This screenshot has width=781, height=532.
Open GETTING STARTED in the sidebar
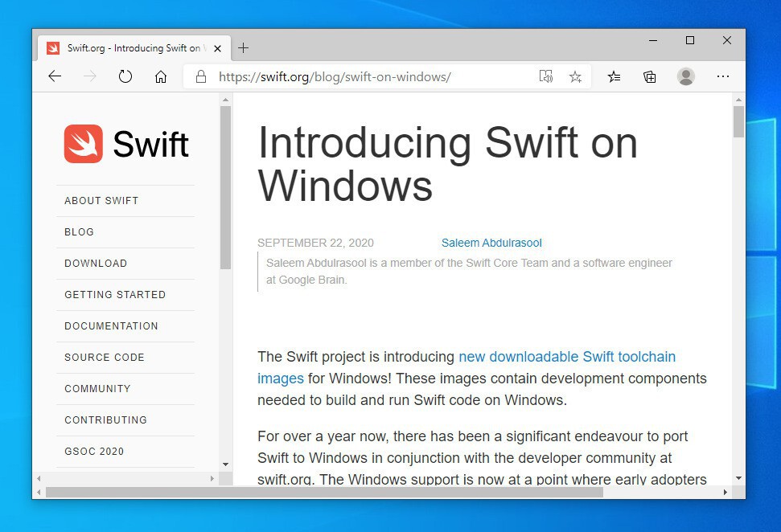pyautogui.click(x=115, y=295)
